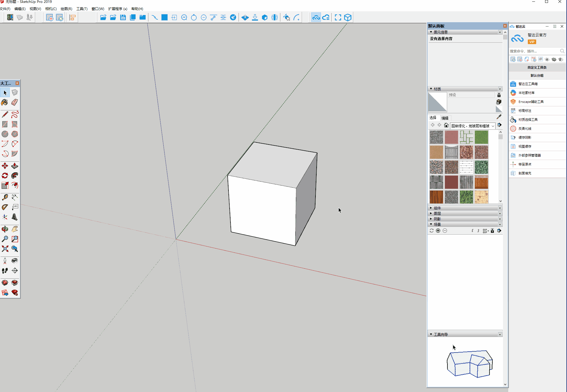567x392 pixels.
Task: Pick the green grass material swatch
Action: (x=481, y=137)
